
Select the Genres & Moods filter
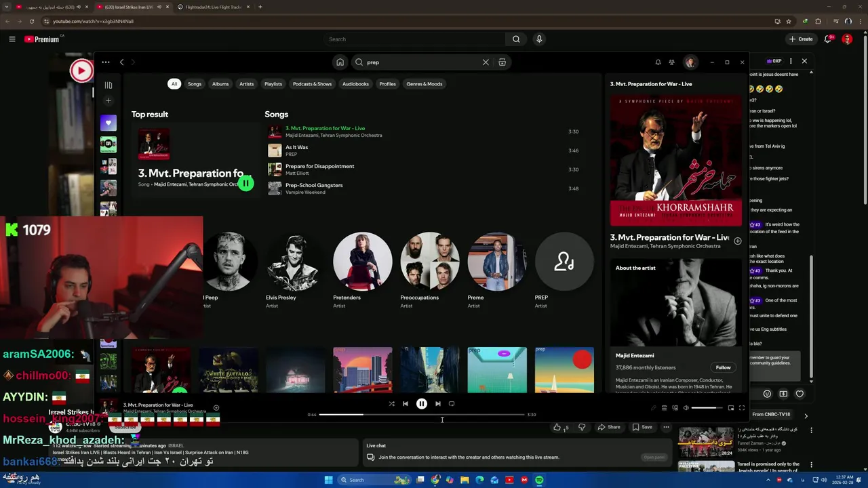[x=425, y=84]
